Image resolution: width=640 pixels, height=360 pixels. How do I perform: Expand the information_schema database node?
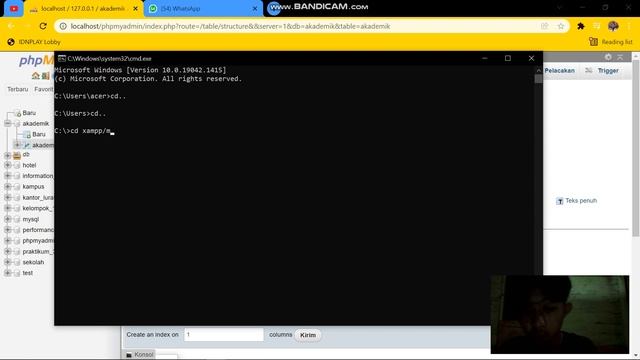pyautogui.click(x=8, y=176)
